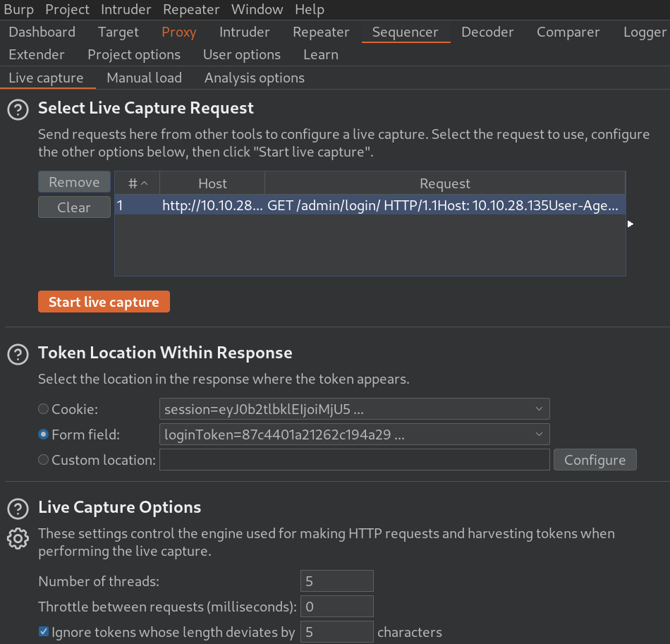Click Start live capture
This screenshot has height=644, width=670.
(104, 302)
